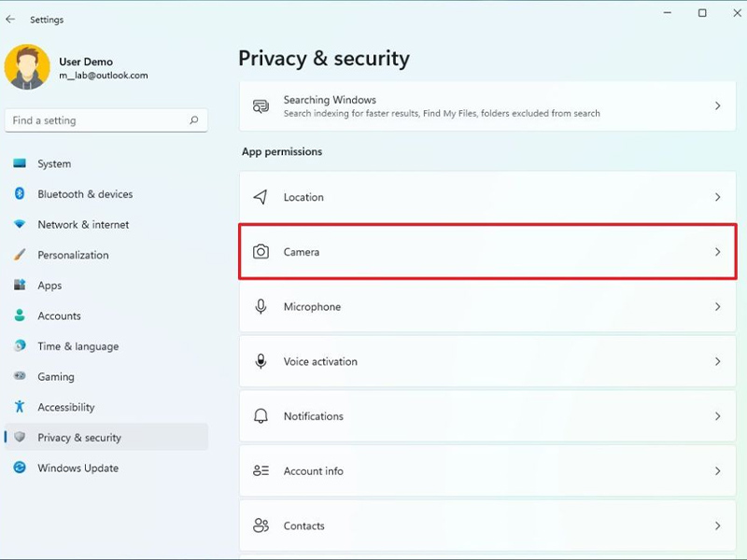The image size is (747, 560).
Task: Go to Network & internet
Action: coord(106,225)
